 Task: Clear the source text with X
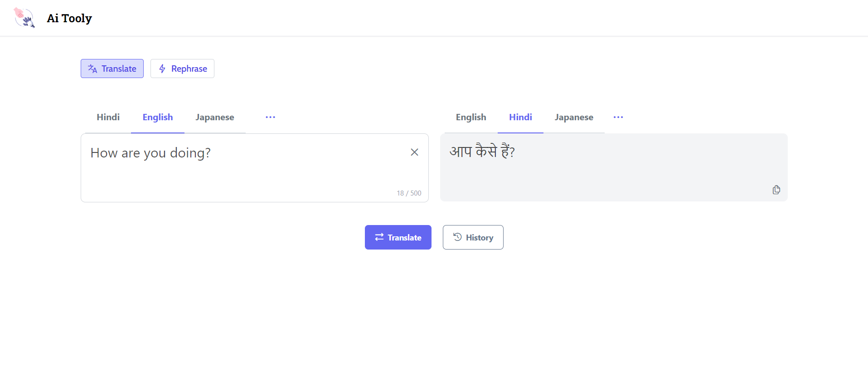414,152
